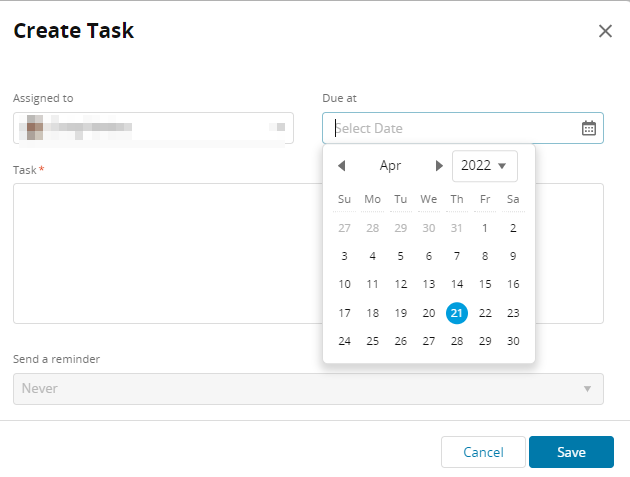Select April 21 highlighted date
630x477 pixels.
click(457, 313)
